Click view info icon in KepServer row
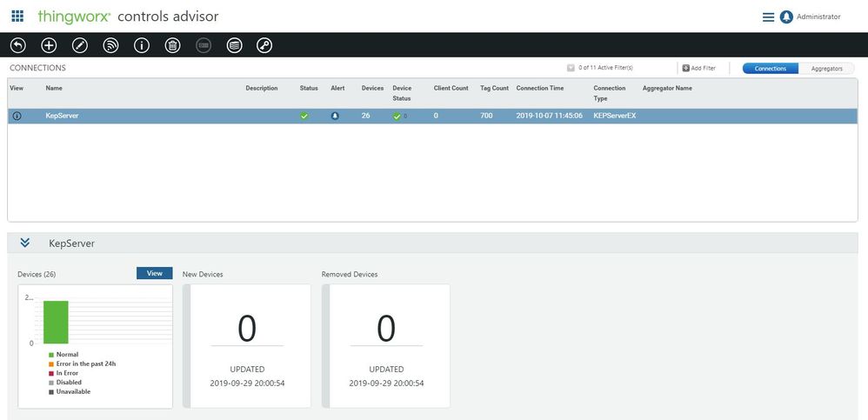 17,117
